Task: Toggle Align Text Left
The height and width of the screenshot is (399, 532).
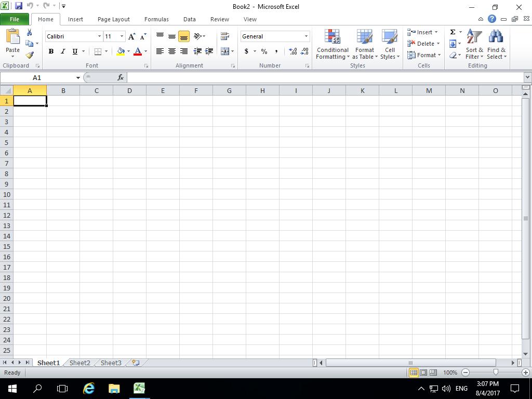Action: coord(160,51)
